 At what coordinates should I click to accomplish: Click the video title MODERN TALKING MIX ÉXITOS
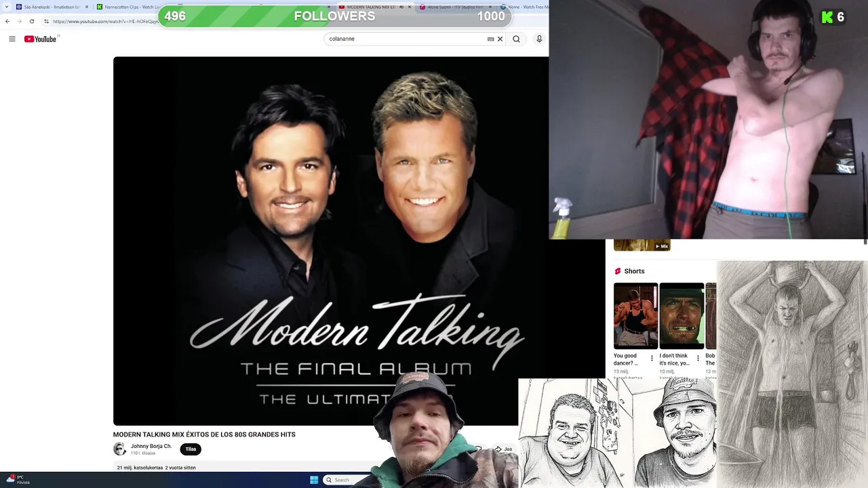coord(204,434)
